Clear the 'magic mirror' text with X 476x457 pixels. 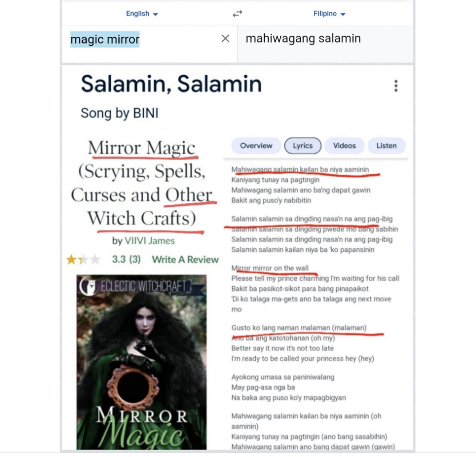(225, 39)
